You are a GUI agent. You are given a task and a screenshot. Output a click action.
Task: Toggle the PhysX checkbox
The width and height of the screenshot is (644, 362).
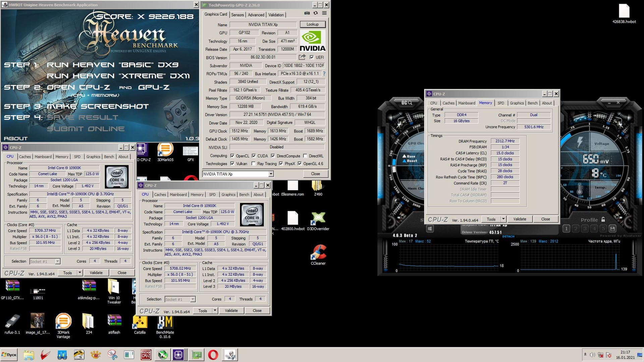click(281, 164)
